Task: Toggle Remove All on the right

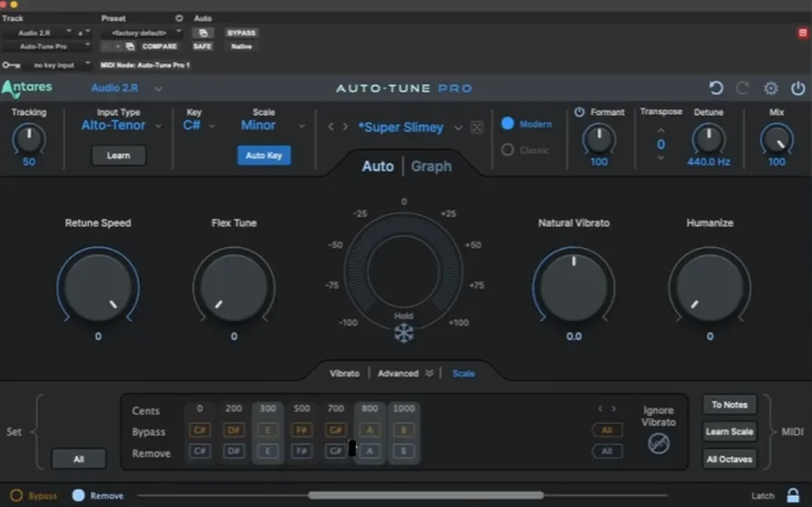Action: [x=607, y=451]
